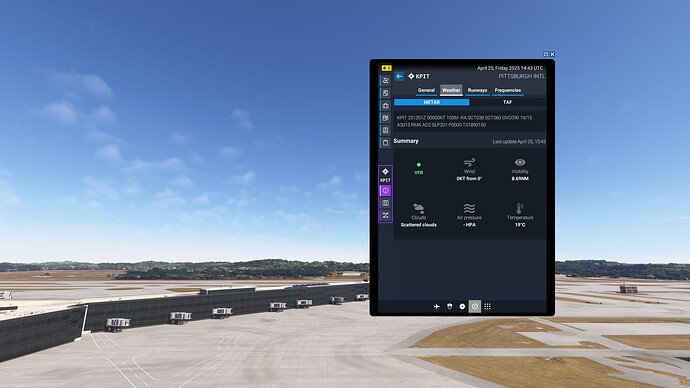The height and width of the screenshot is (388, 690).
Task: Open the purple airport info icon
Action: point(385,190)
